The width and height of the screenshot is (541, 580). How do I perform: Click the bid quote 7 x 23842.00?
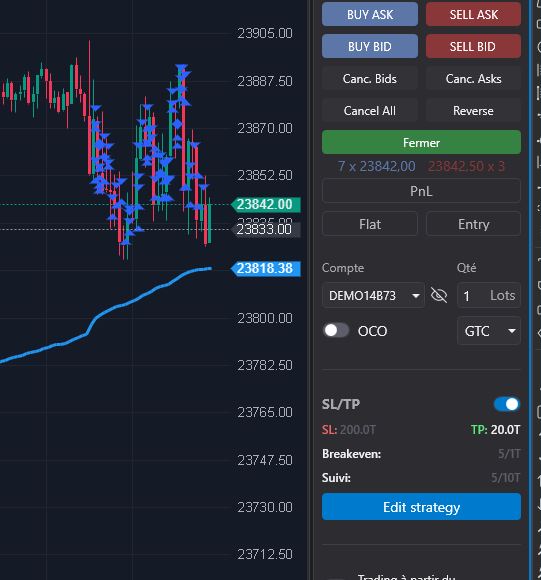pos(376,166)
